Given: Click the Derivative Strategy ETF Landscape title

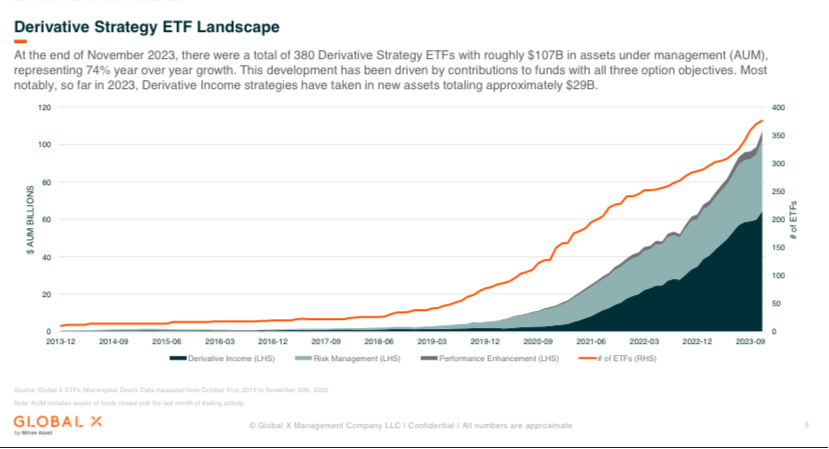Looking at the screenshot, I should click(x=147, y=24).
